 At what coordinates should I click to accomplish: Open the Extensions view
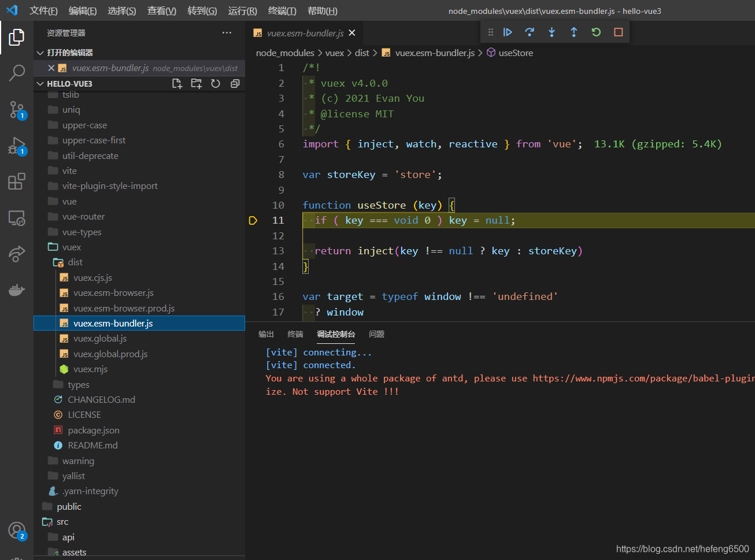click(17, 181)
